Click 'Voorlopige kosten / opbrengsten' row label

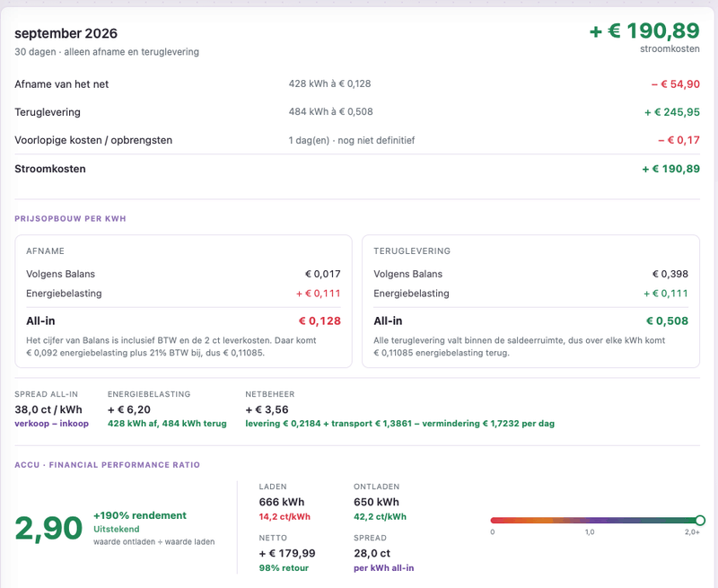[x=93, y=140]
